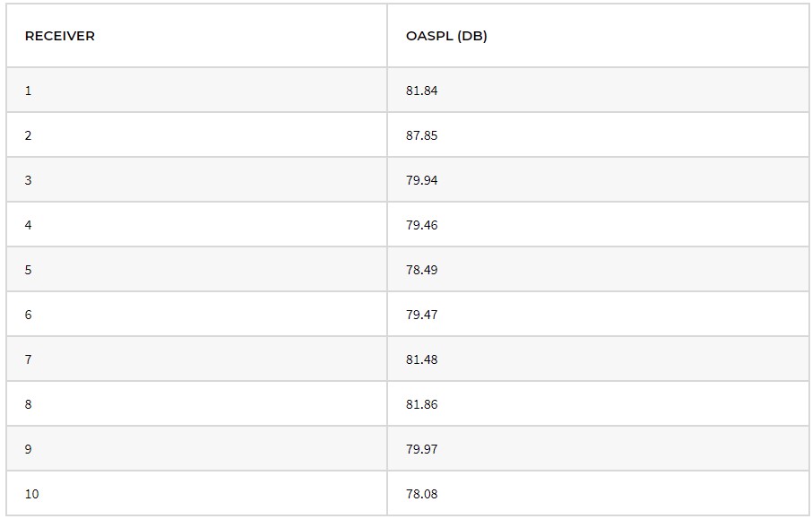Click the RECEIVER column header
The image size is (812, 519).
click(59, 36)
